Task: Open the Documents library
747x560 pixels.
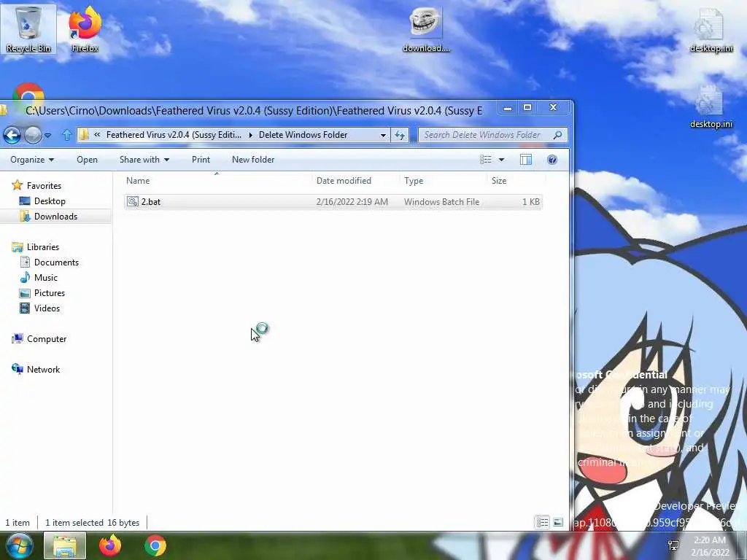Action: point(56,262)
